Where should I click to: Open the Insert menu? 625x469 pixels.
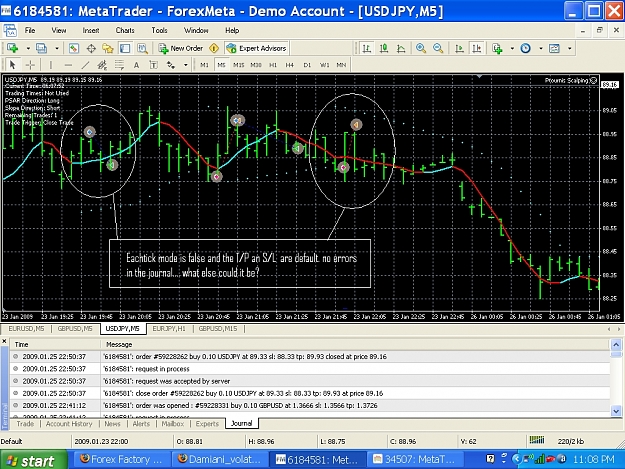91,30
